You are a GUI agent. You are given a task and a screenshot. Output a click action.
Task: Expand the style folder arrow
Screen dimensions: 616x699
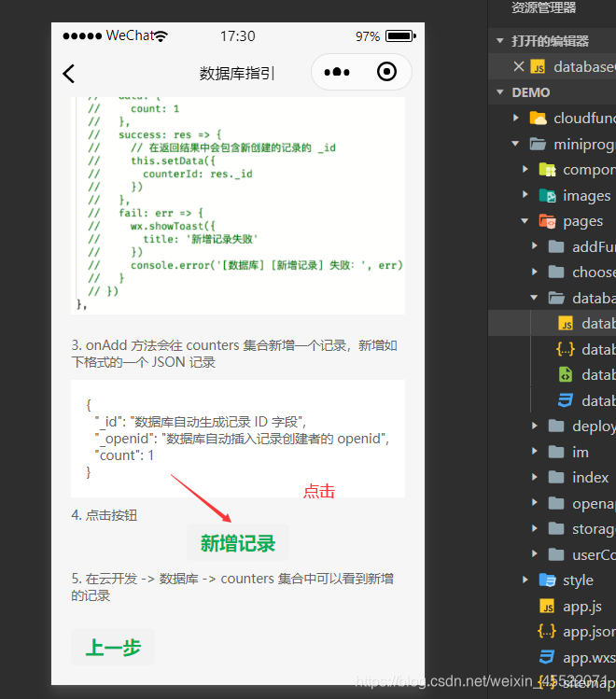click(525, 580)
